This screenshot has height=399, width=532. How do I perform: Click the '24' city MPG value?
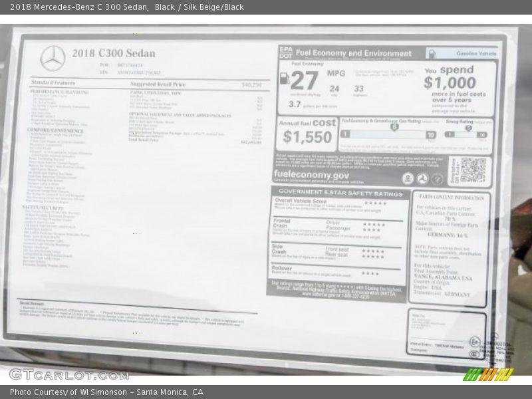[334, 89]
